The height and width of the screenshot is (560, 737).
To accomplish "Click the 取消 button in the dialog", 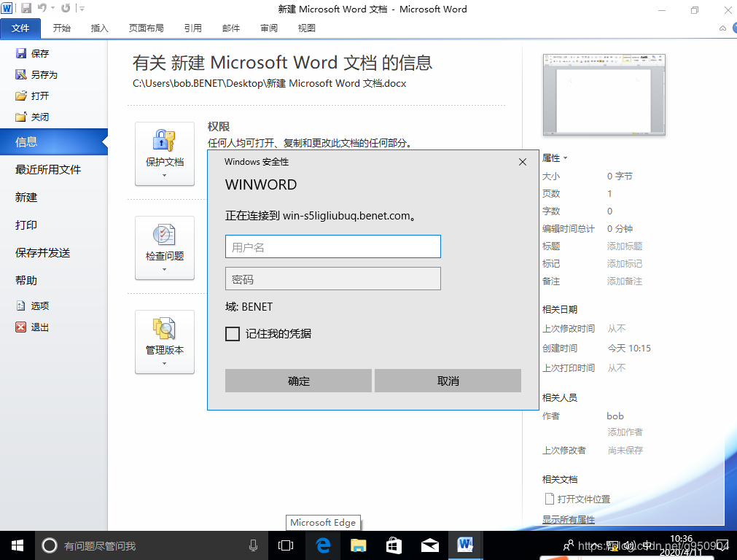I will click(x=448, y=381).
